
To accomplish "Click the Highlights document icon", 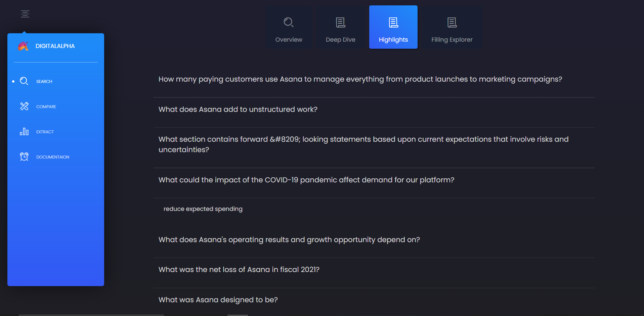I will (x=393, y=22).
